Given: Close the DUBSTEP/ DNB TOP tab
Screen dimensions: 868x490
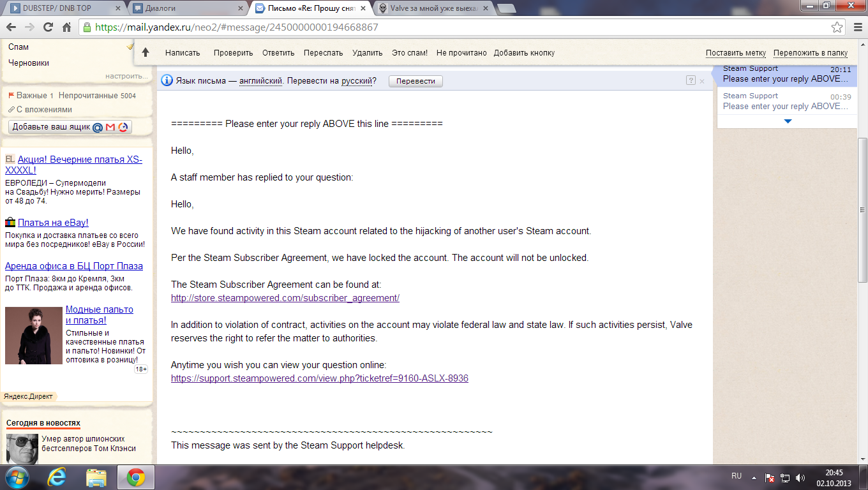Looking at the screenshot, I should point(117,8).
